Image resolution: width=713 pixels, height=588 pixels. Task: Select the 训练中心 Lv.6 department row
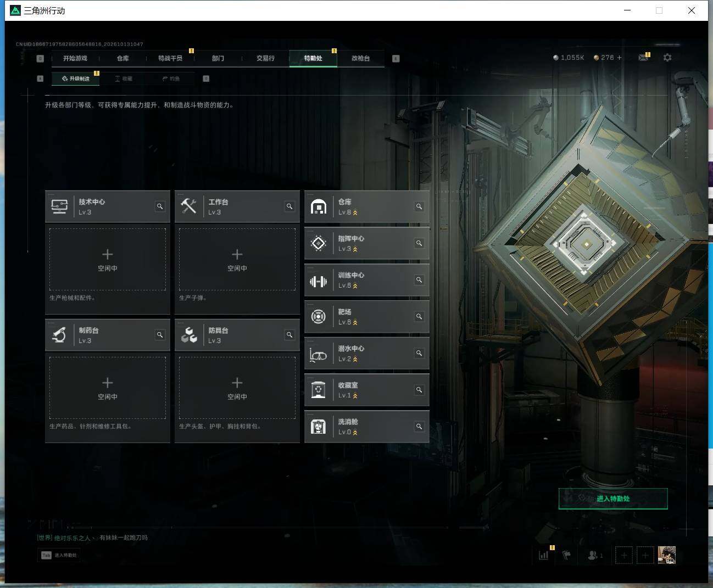click(367, 280)
